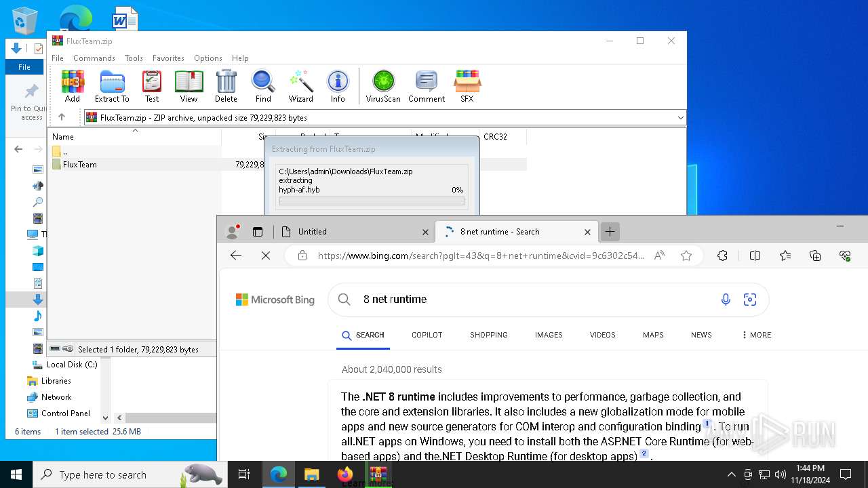868x488 pixels.
Task: Click Task View on taskbar
Action: (x=244, y=474)
